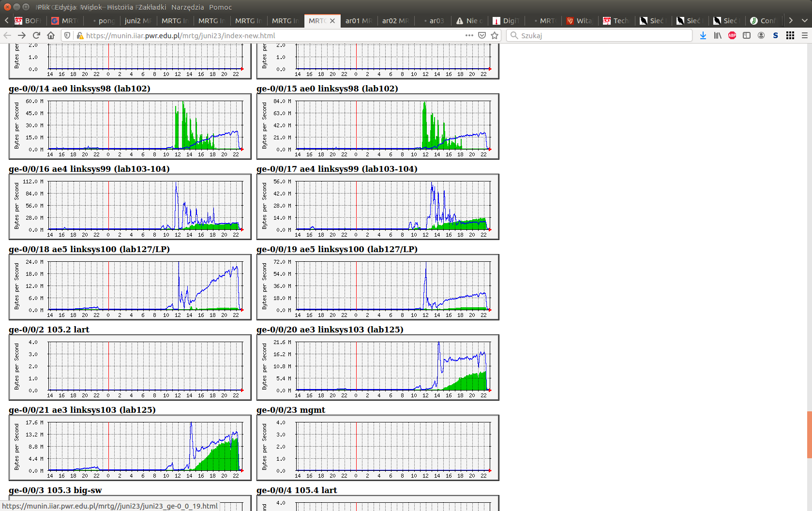
Task: Click the forward navigation arrow
Action: 22,35
